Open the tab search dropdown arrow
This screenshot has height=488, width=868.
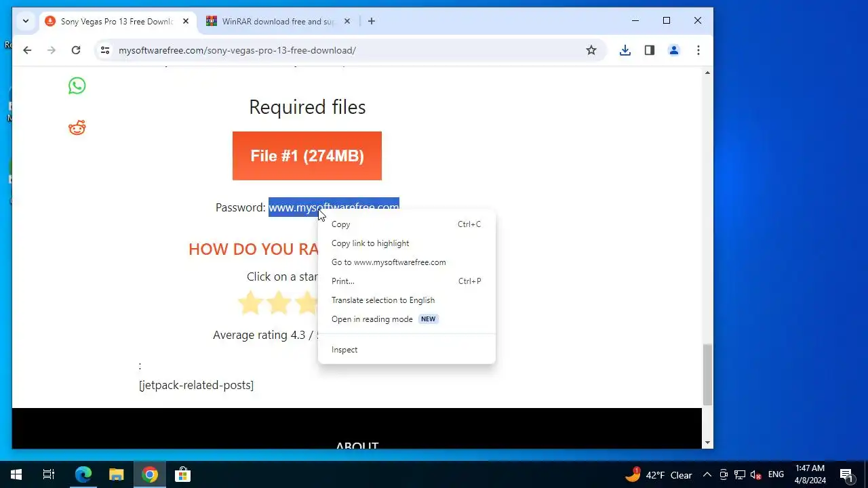pyautogui.click(x=26, y=21)
